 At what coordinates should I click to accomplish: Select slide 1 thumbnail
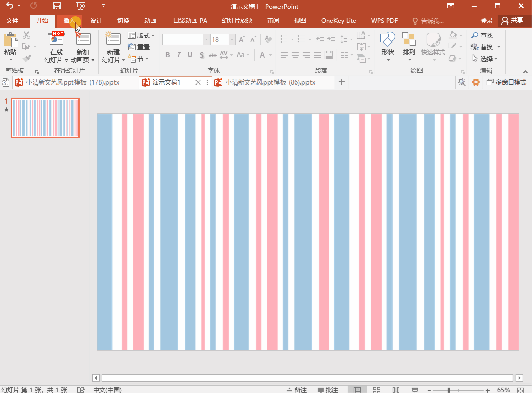[45, 118]
